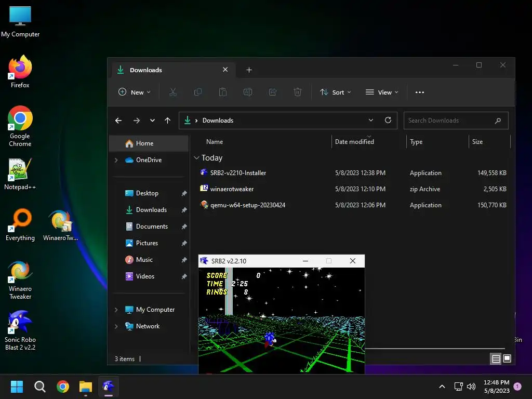Screen dimensions: 532x399
Task: Open File Explorer from the taskbar
Action: [86, 387]
